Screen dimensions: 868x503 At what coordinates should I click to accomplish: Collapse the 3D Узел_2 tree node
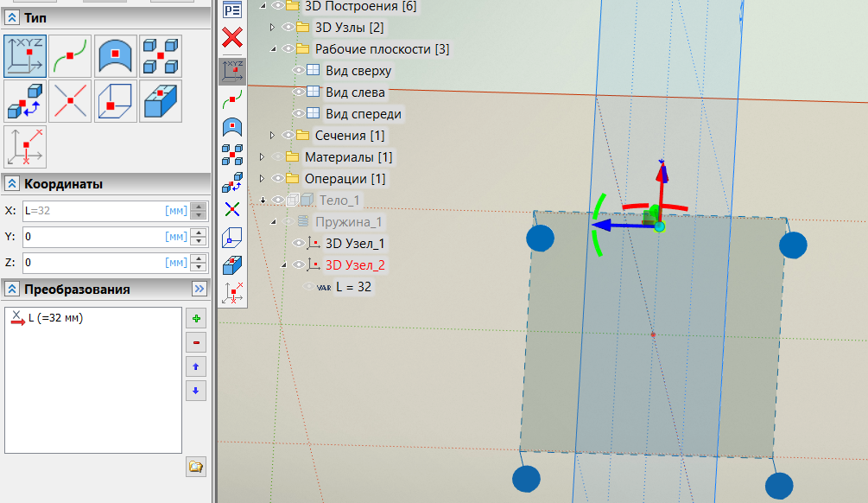(x=283, y=265)
